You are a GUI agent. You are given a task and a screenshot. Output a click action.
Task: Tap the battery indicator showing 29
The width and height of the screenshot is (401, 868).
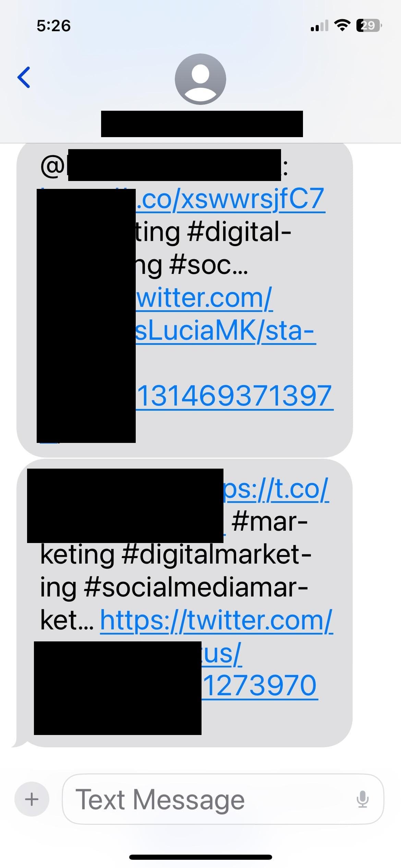[x=369, y=26]
